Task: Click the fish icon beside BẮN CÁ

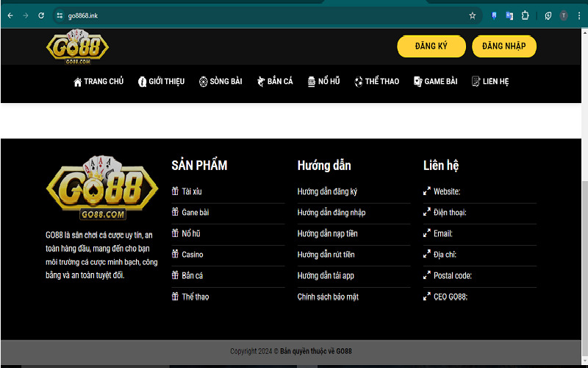Action: 261,82
